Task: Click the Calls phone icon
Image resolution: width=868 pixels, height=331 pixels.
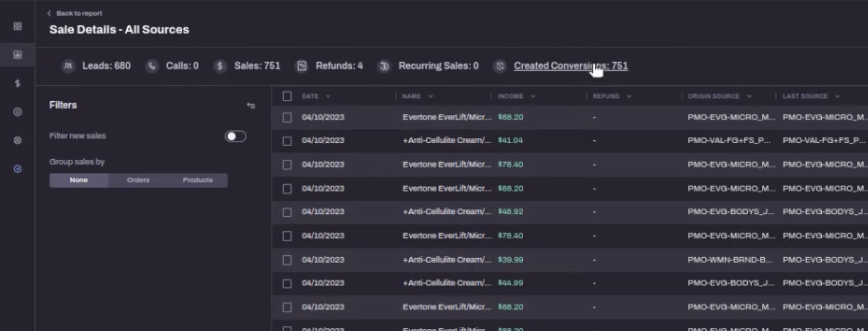Action: [x=152, y=66]
